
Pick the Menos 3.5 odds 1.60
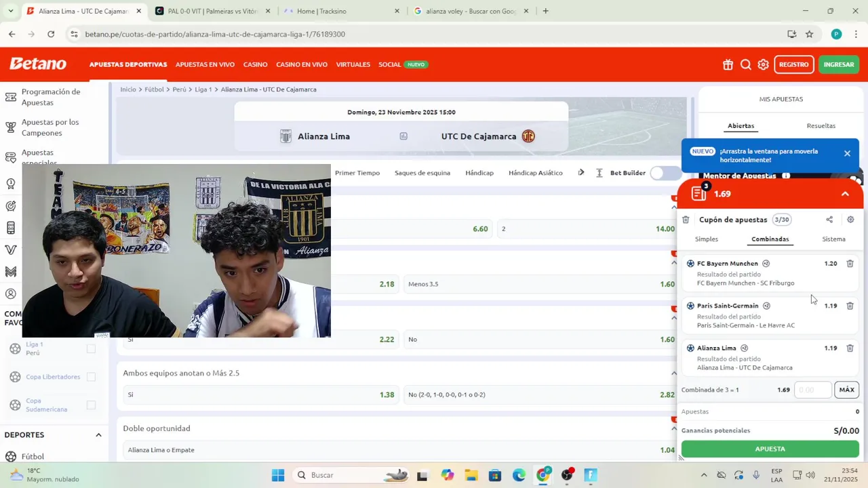540,284
